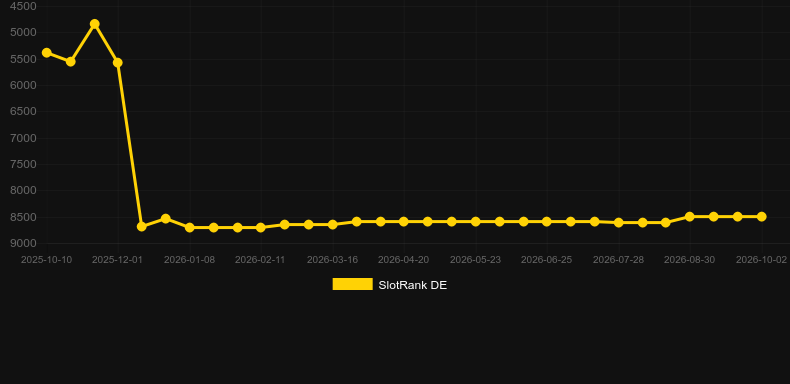Viewport: 790px width, 384px height.
Task: Click the 7500 y-axis label
Action: (24, 164)
